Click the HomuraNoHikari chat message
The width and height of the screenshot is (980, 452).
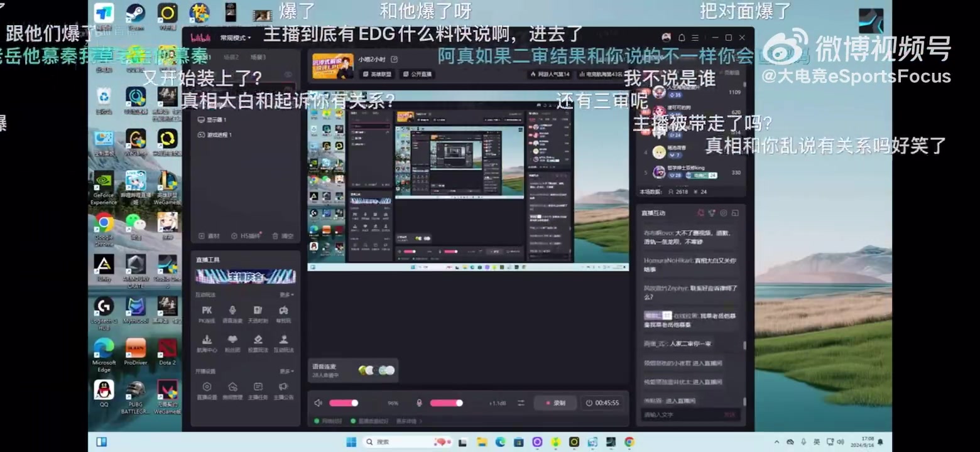point(689,264)
